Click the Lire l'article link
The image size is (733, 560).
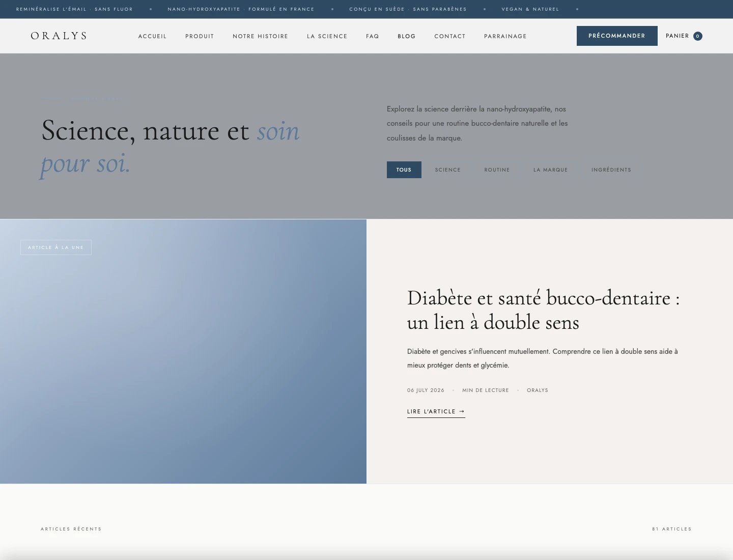436,412
